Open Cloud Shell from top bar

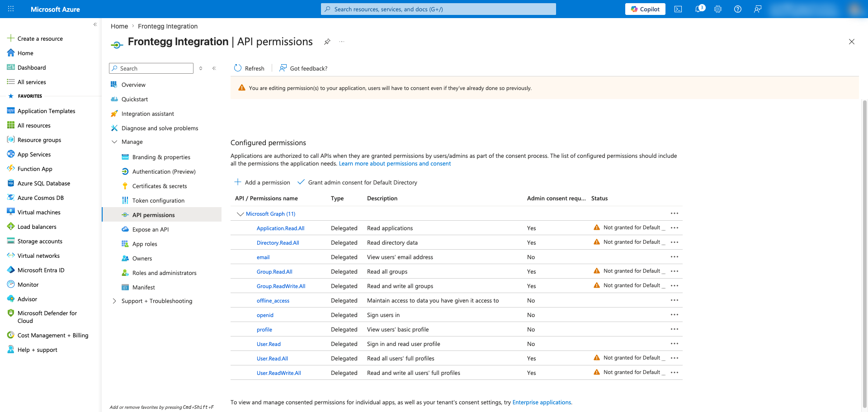pyautogui.click(x=678, y=9)
